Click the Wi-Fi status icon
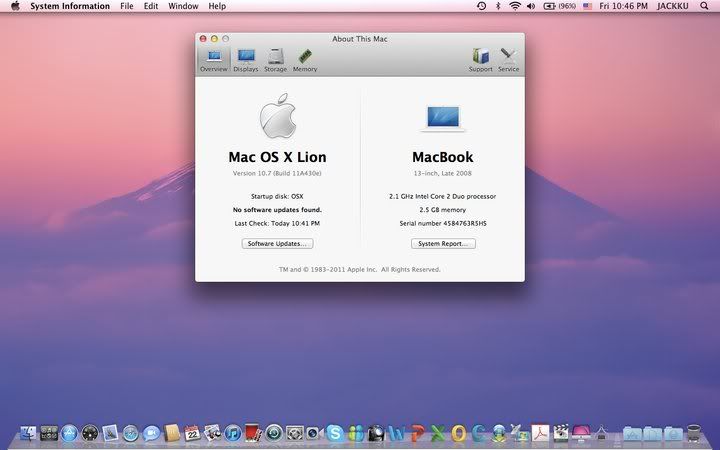The height and width of the screenshot is (450, 720). (515, 6)
